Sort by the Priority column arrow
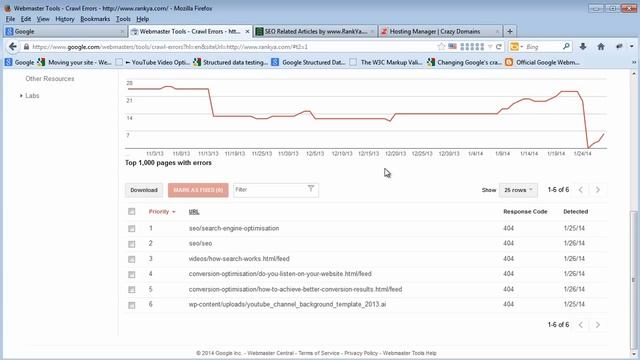The height and width of the screenshot is (360, 640). pos(174,212)
